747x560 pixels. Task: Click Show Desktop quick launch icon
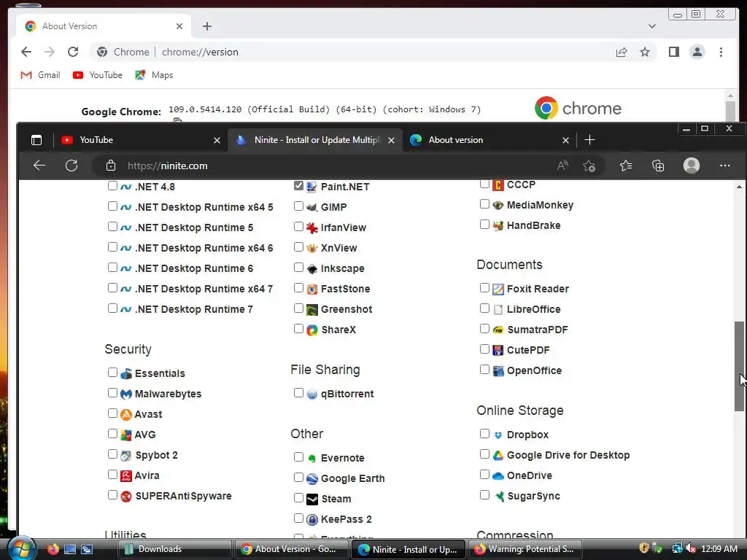(70, 549)
